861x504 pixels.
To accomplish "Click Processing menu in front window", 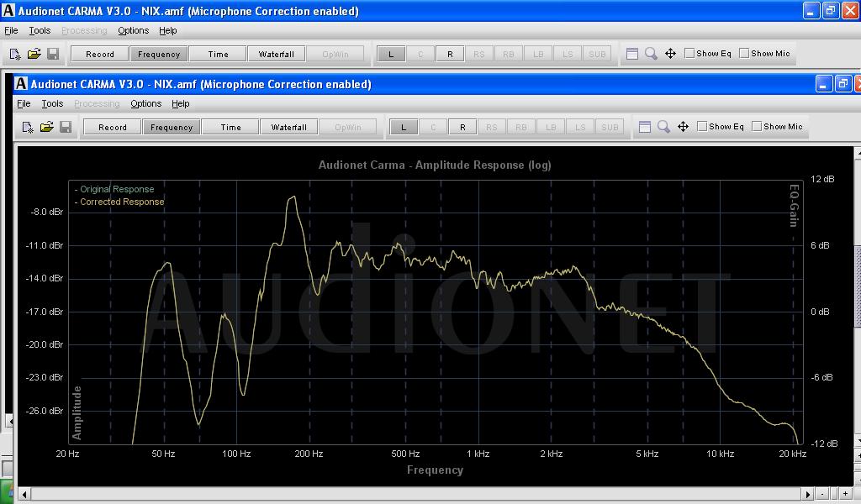I will (97, 103).
